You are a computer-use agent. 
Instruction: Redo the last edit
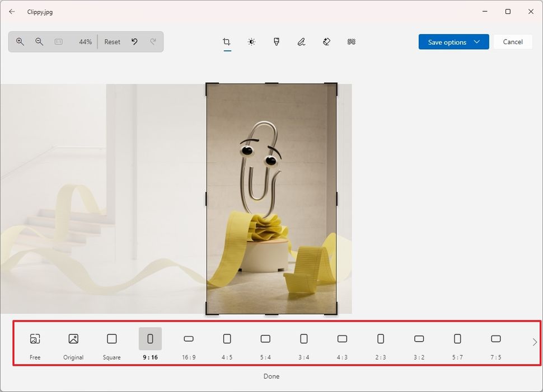pyautogui.click(x=153, y=41)
